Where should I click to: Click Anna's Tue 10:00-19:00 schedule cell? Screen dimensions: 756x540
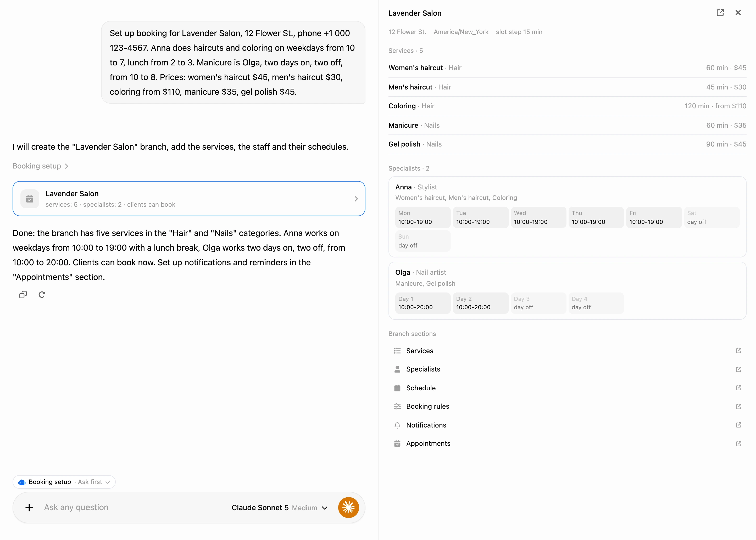480,217
